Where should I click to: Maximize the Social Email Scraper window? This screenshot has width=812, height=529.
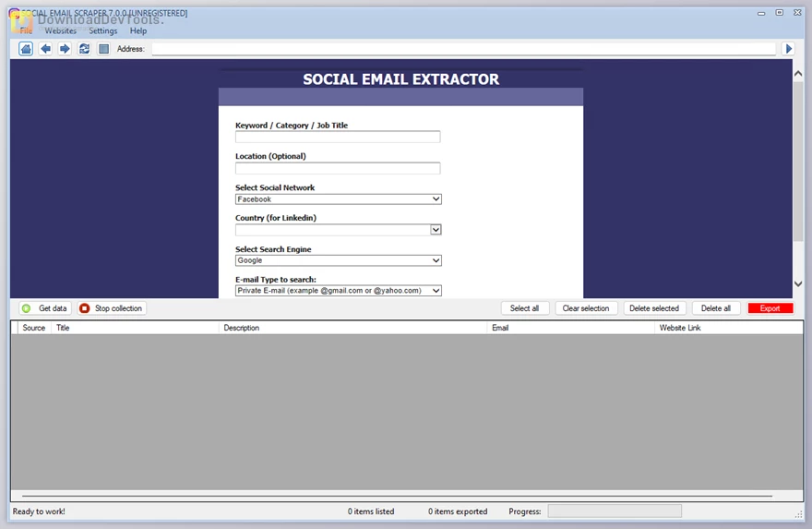tap(780, 12)
